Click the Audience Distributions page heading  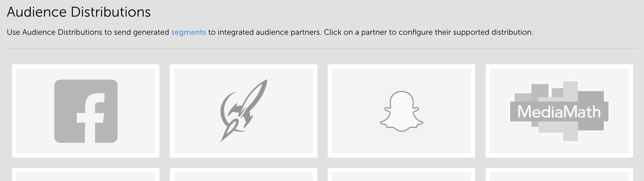(x=79, y=11)
